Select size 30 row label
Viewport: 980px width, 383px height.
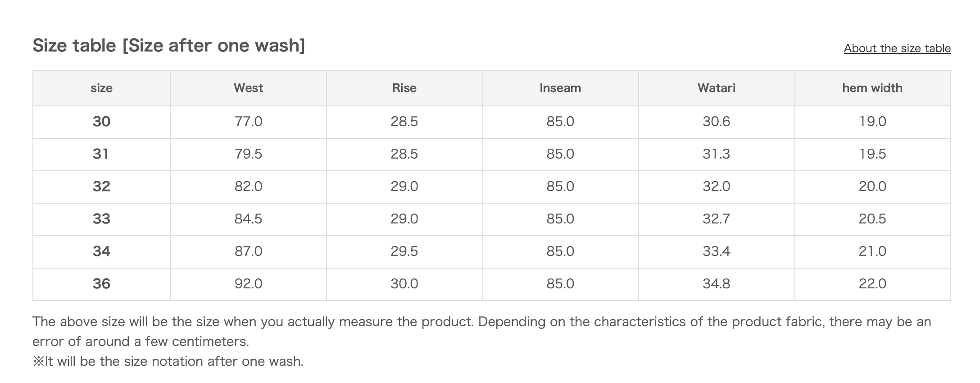pos(101,122)
